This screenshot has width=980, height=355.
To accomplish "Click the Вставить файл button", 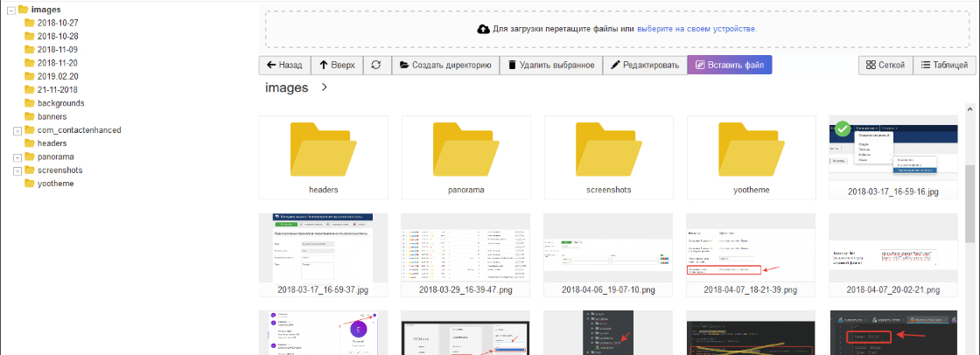I will coord(730,66).
